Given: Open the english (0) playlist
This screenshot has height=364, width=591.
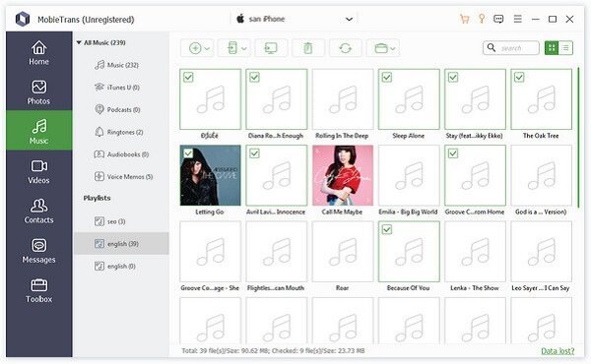Looking at the screenshot, I should [121, 267].
